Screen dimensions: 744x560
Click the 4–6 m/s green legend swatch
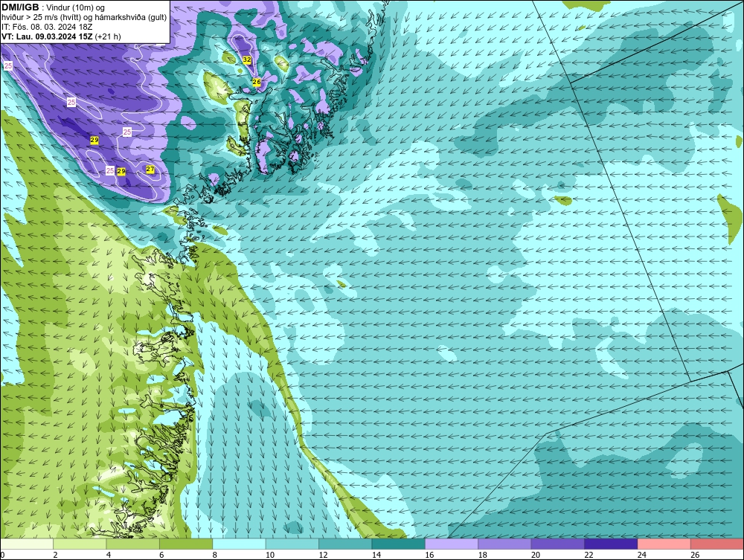[133, 544]
